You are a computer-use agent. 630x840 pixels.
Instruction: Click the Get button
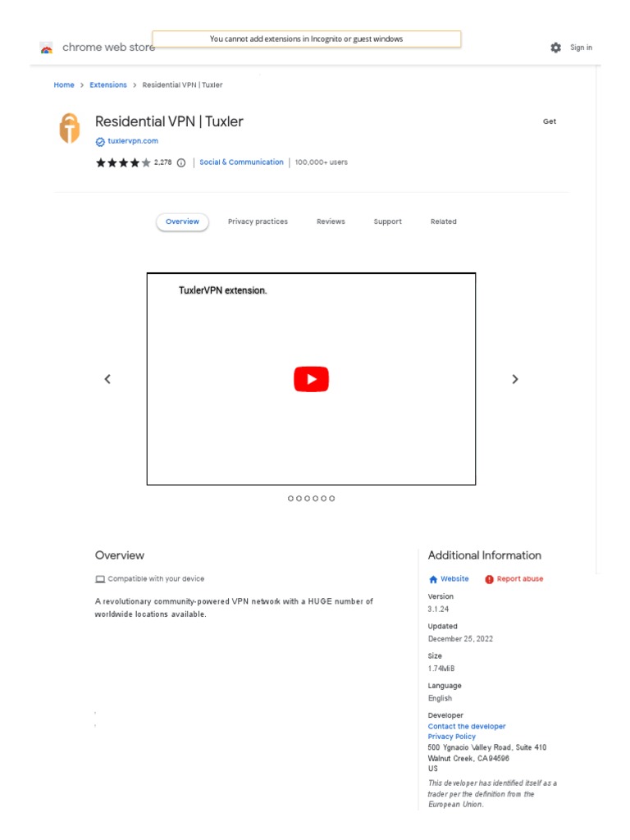point(550,121)
